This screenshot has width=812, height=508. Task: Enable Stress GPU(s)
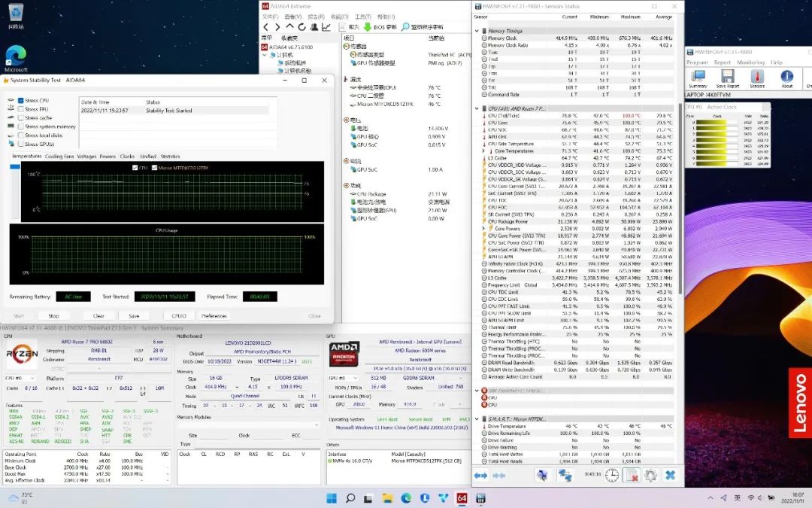click(21, 144)
